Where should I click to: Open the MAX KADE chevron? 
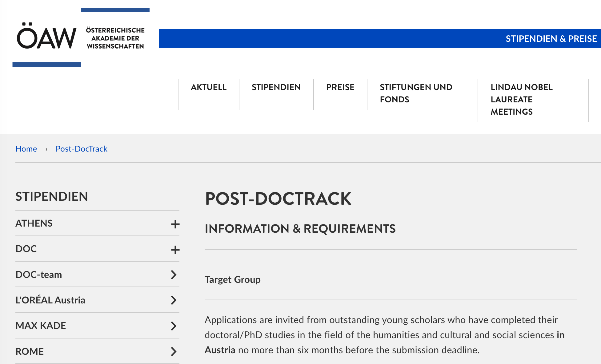[x=174, y=326]
